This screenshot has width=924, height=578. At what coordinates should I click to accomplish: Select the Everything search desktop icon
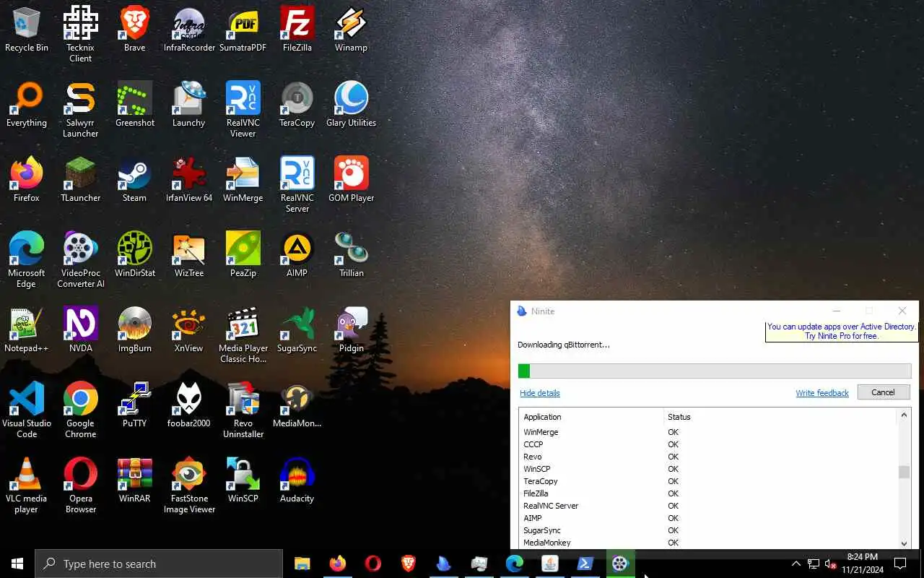click(27, 105)
